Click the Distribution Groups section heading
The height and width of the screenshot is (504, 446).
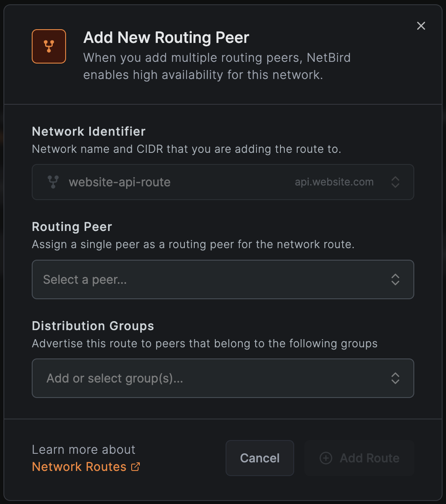(93, 326)
